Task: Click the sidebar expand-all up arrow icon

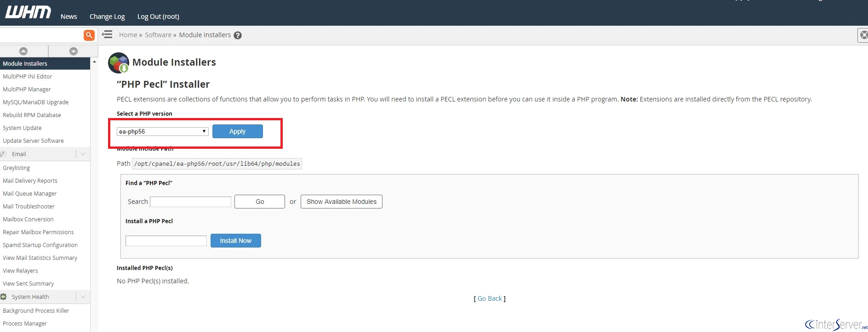Action: [x=23, y=51]
